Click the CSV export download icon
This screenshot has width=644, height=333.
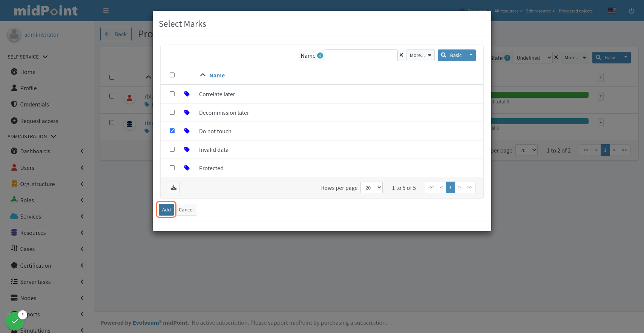click(174, 187)
